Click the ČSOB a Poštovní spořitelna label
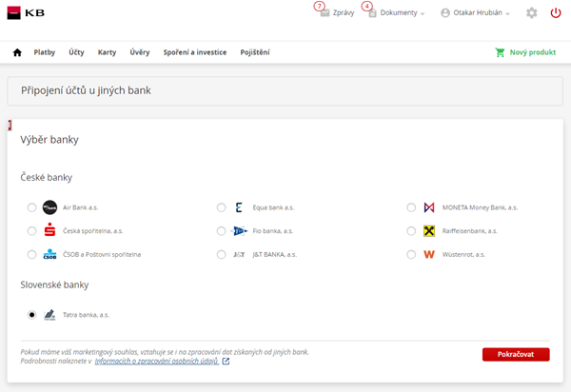Image resolution: width=571 pixels, height=392 pixels. [x=102, y=254]
